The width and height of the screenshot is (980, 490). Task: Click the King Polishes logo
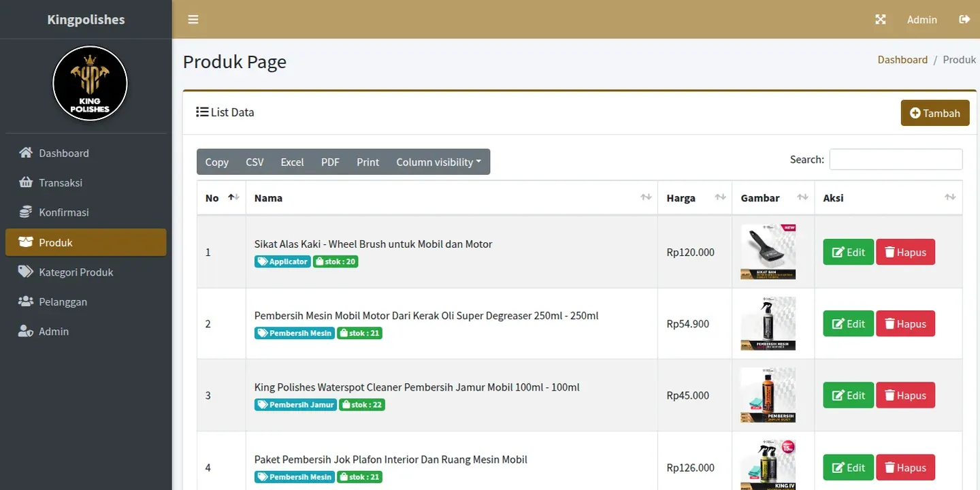pyautogui.click(x=90, y=83)
